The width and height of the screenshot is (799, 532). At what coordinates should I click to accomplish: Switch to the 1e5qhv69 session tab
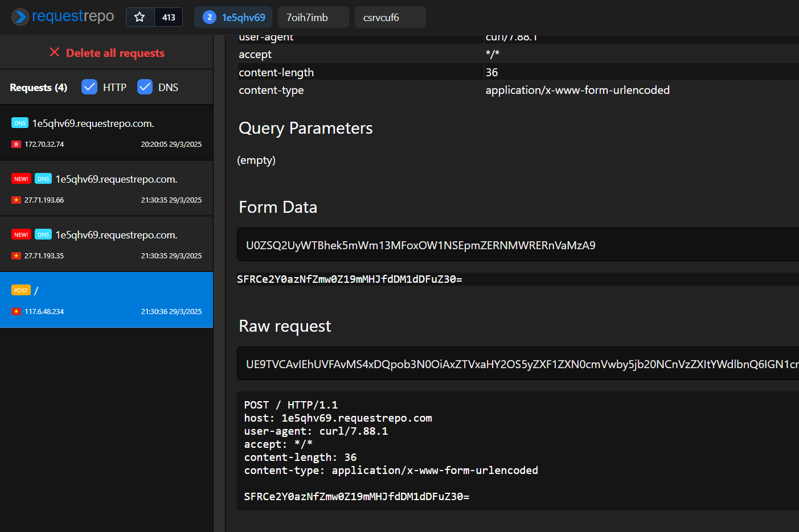(233, 18)
